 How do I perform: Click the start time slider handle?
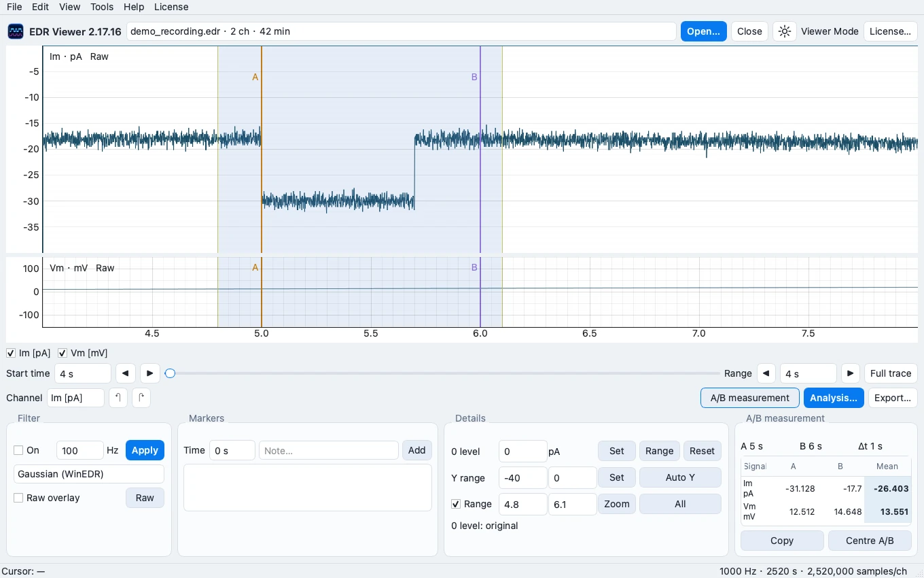(x=171, y=373)
